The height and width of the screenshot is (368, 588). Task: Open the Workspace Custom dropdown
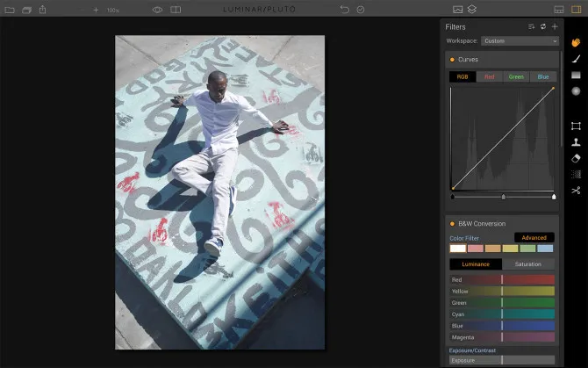click(520, 41)
